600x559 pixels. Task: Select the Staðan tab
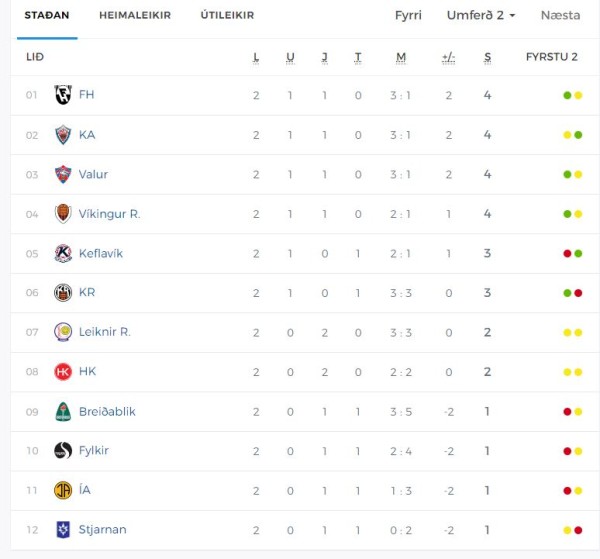(x=47, y=15)
